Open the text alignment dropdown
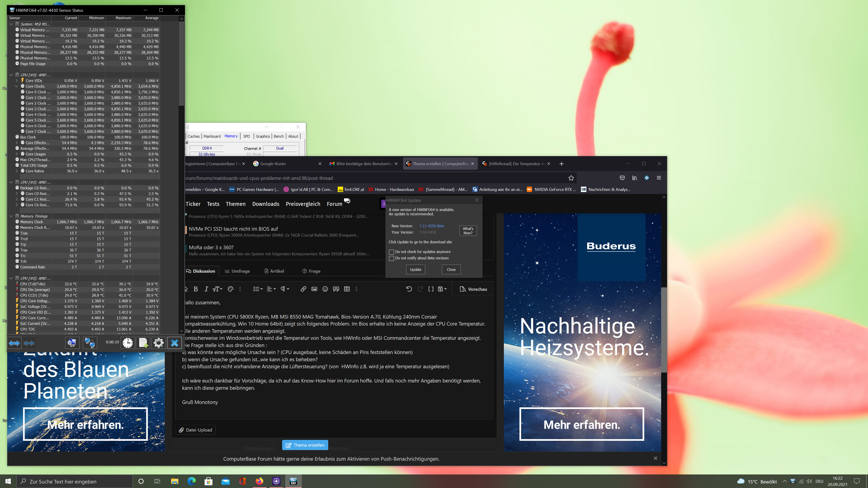 (x=271, y=289)
